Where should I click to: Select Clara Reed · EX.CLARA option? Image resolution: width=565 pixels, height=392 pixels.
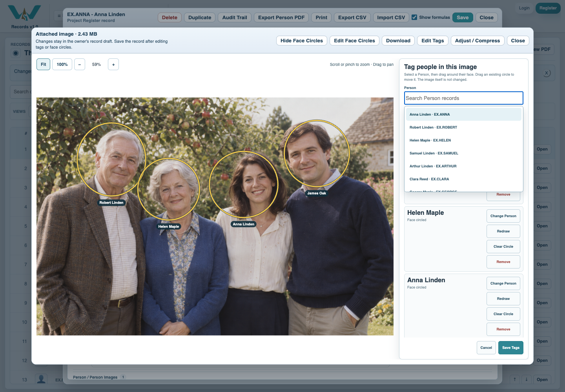464,179
